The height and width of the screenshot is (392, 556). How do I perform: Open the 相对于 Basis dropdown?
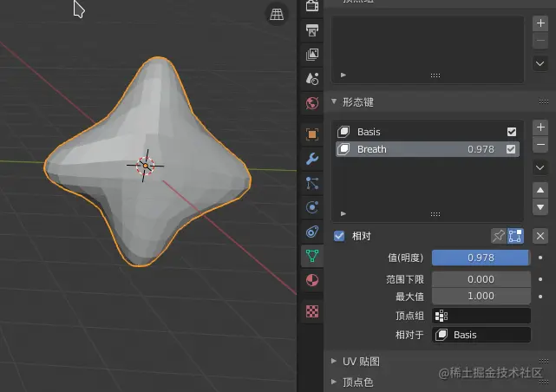click(x=481, y=335)
